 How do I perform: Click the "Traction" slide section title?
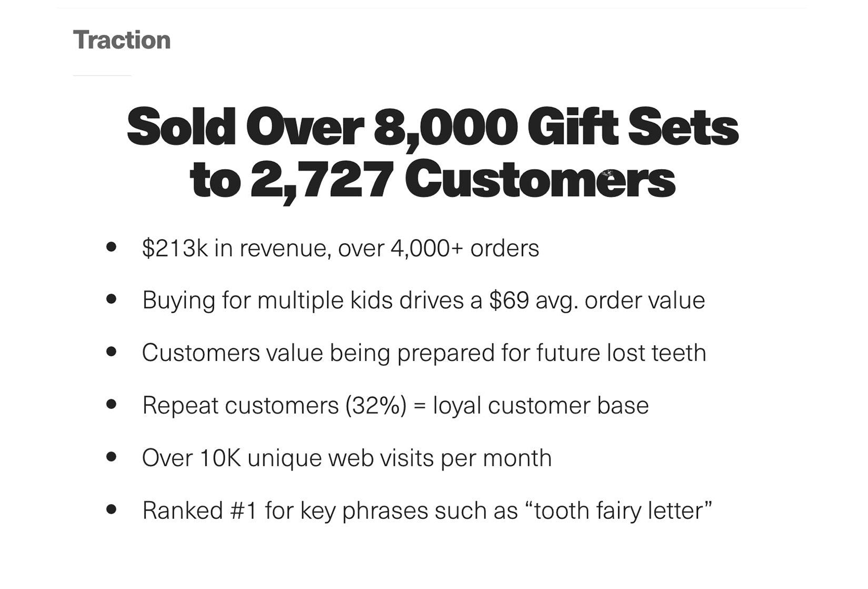122,40
